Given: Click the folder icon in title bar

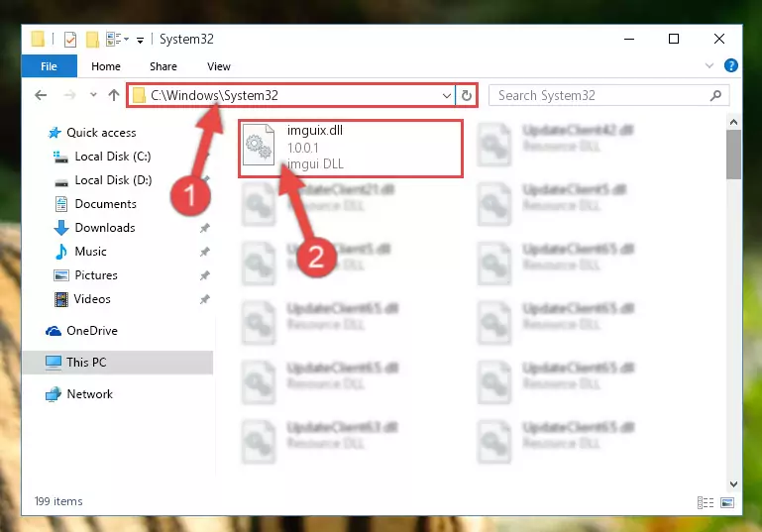Looking at the screenshot, I should pyautogui.click(x=38, y=39).
